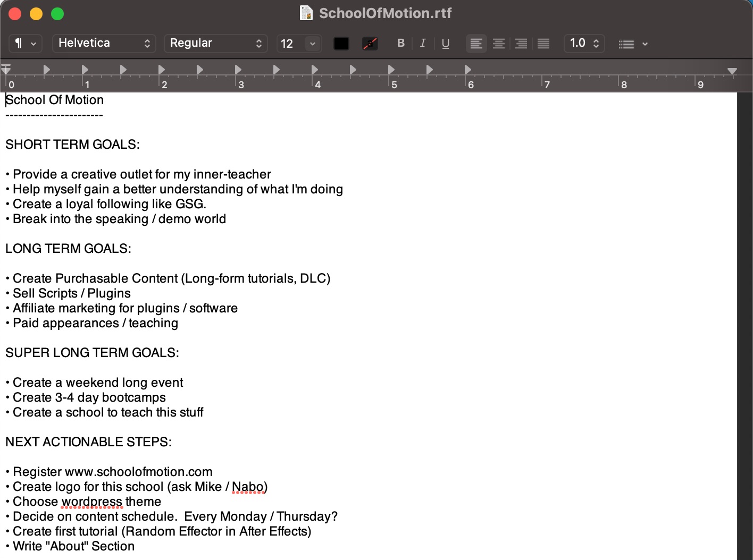Click 'Create 3-4 day bootcamps'
The height and width of the screenshot is (560, 753).
(86, 397)
